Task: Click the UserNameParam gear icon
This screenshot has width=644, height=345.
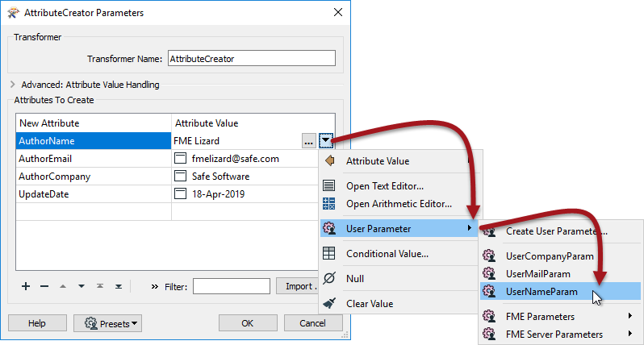Action: 489,291
